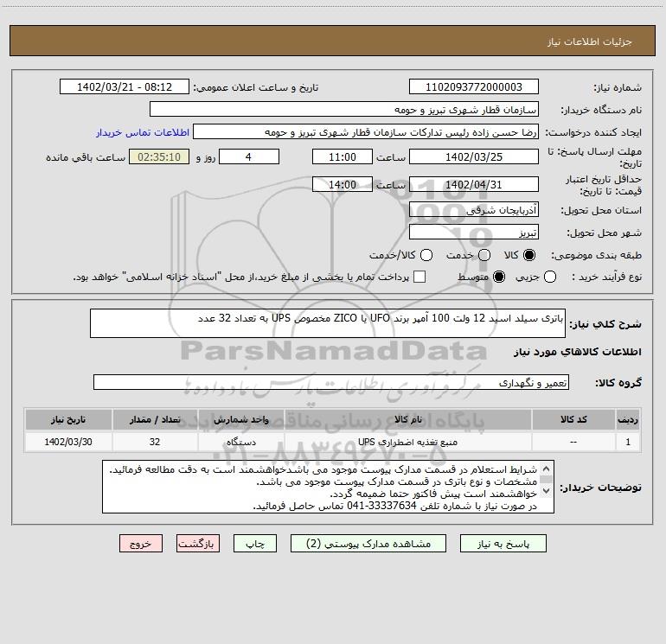Click the row number cell 1
This screenshot has height=644, width=666.
click(x=628, y=442)
